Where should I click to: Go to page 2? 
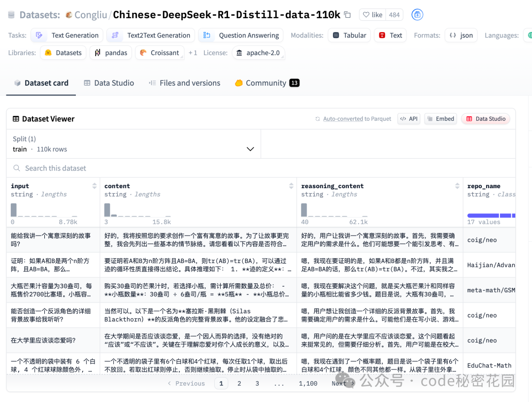click(x=239, y=383)
